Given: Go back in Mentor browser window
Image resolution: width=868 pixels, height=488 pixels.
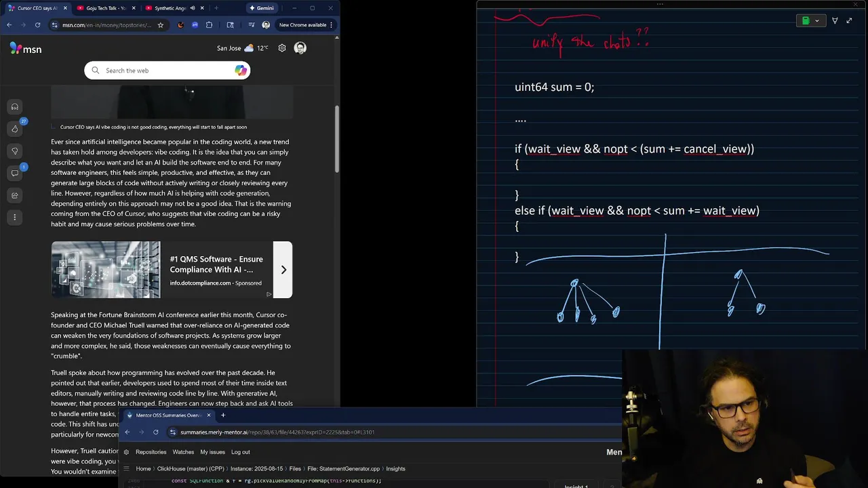Looking at the screenshot, I should [x=127, y=432].
